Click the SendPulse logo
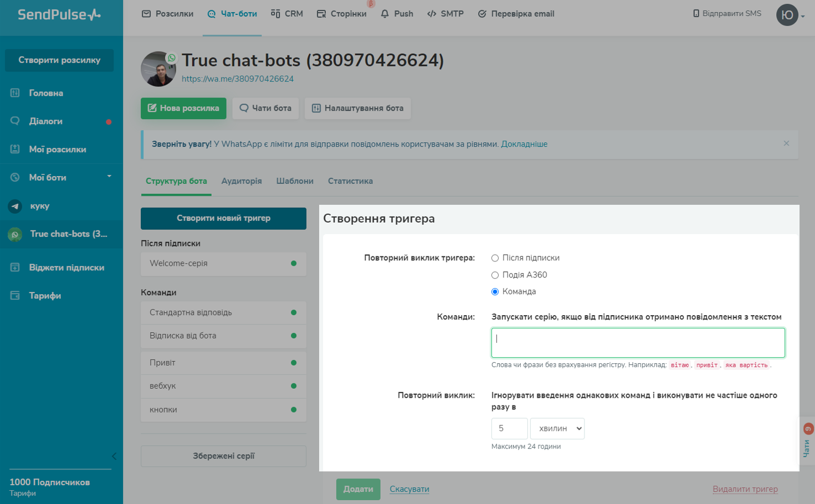Viewport: 815px width, 504px height. [59, 14]
